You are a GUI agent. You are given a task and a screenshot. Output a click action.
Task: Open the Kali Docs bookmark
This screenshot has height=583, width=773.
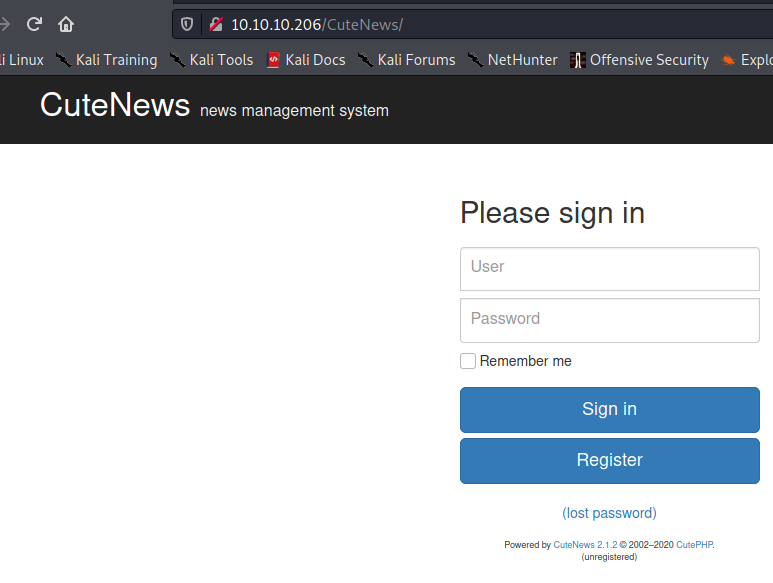point(306,60)
